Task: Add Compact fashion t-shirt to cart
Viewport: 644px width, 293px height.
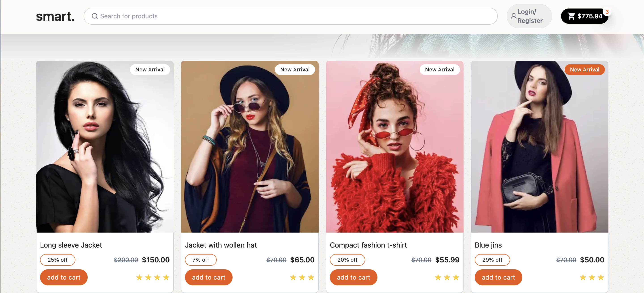Action: tap(353, 277)
